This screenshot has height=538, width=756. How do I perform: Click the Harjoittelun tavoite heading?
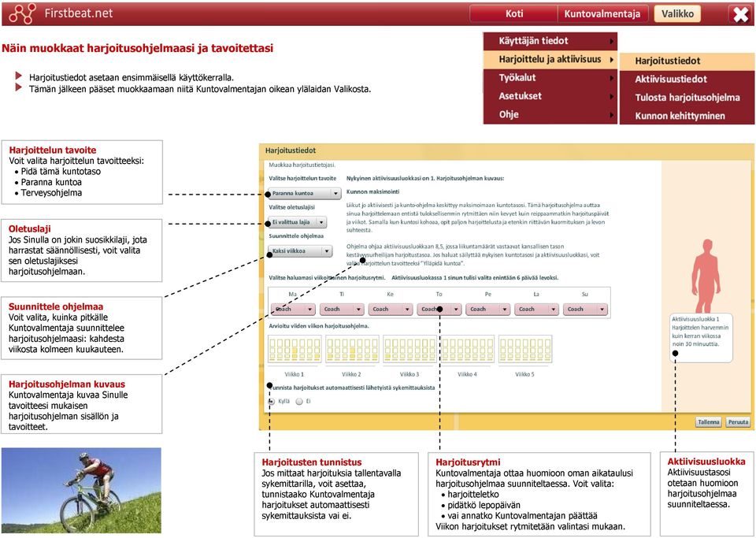coord(53,150)
